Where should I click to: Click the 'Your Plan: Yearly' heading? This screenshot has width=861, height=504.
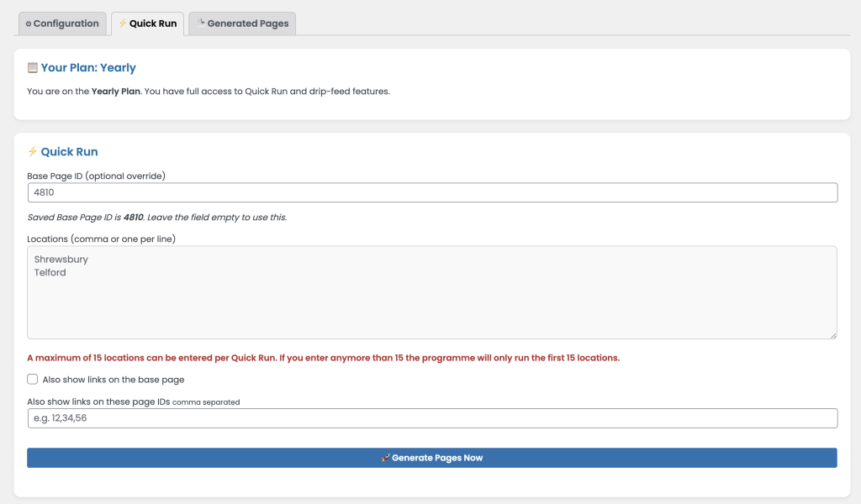coord(88,68)
